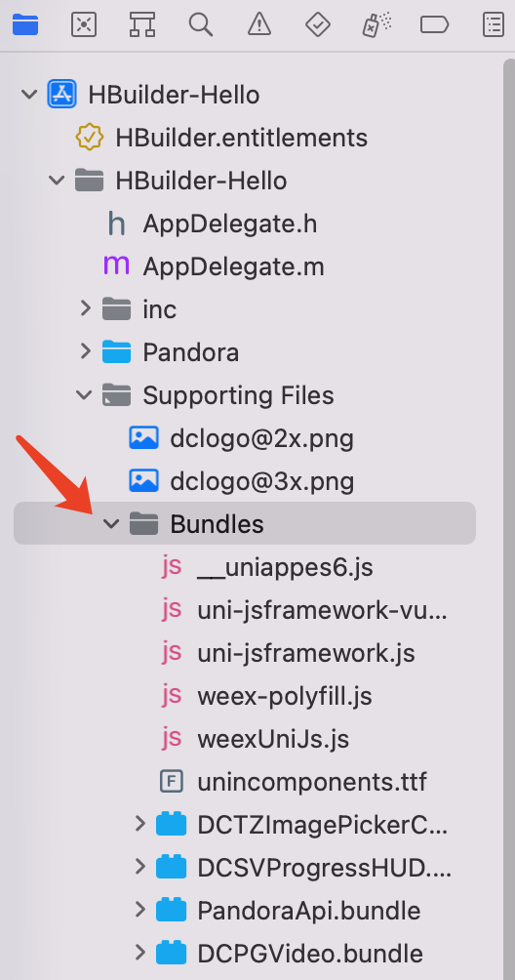Open the Find navigator magnifier icon
515x980 pixels.
click(201, 25)
